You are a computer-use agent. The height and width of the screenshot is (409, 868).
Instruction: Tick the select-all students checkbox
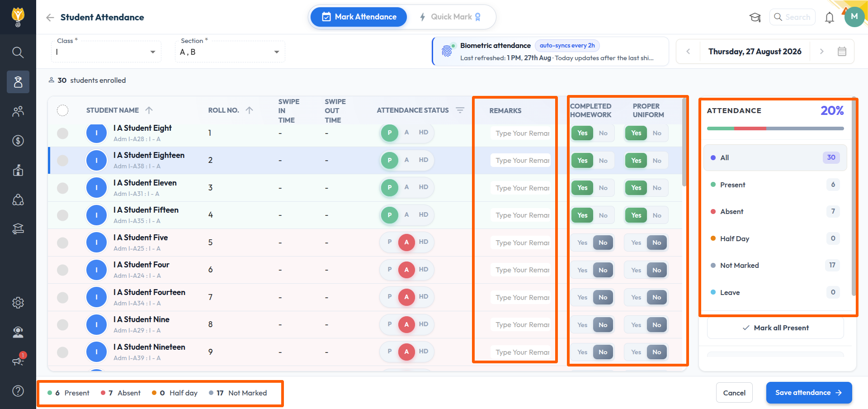pyautogui.click(x=63, y=110)
